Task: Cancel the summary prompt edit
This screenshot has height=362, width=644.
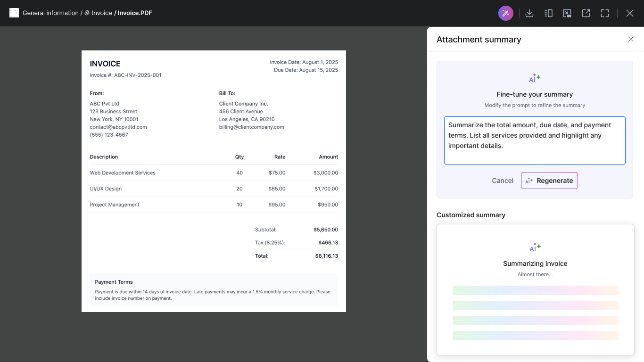Action: [503, 181]
